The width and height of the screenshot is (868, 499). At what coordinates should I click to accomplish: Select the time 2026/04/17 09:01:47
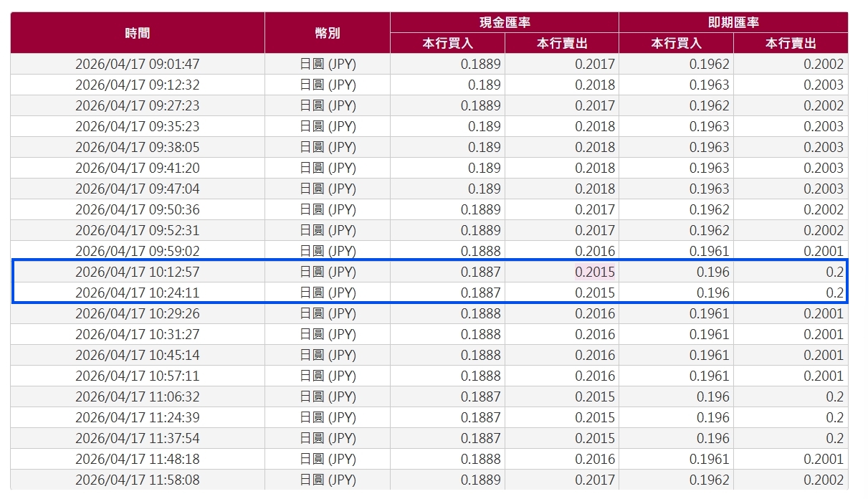pyautogui.click(x=138, y=64)
